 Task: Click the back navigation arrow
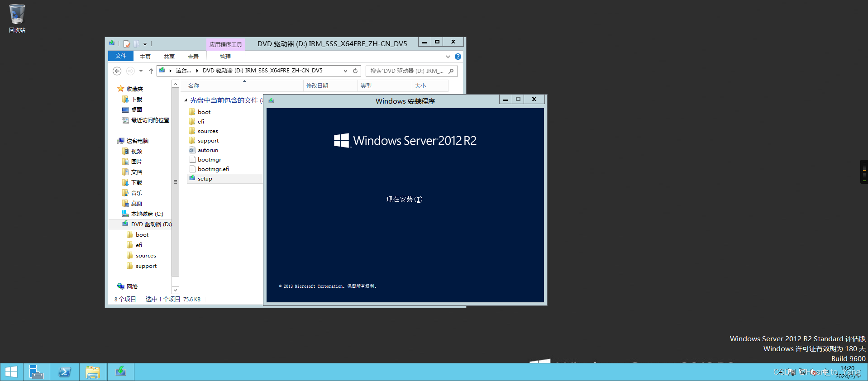pos(117,71)
